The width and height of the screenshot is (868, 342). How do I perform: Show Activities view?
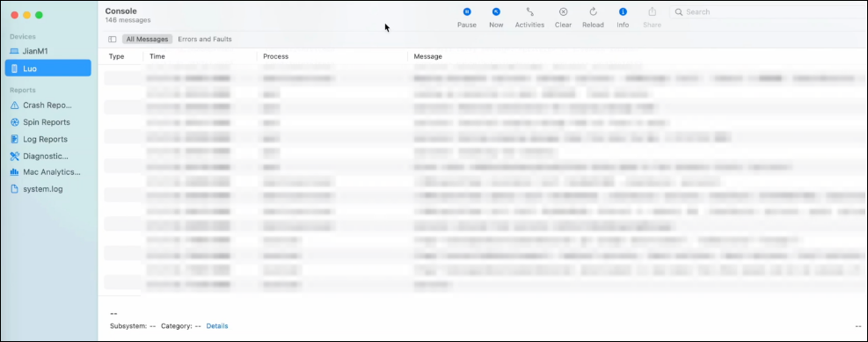pyautogui.click(x=529, y=18)
